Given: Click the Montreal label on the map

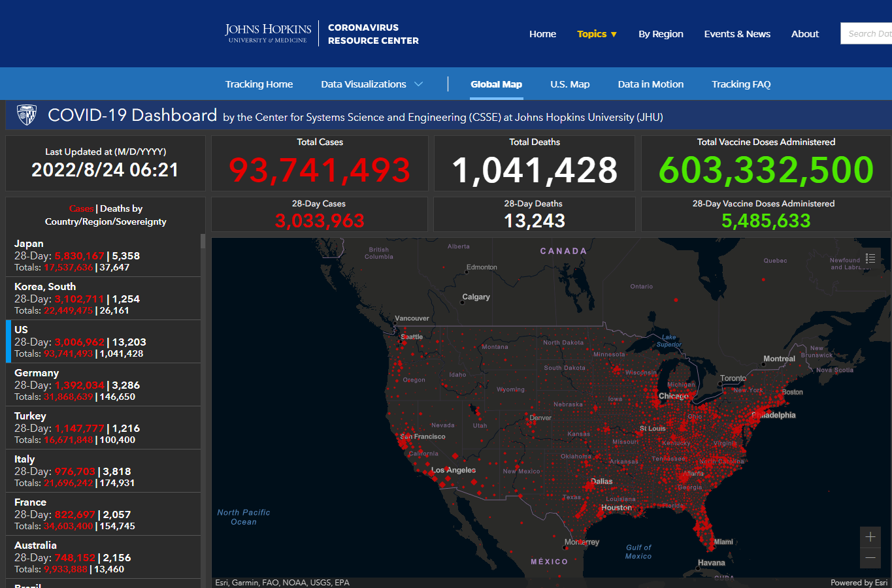Looking at the screenshot, I should (779, 359).
